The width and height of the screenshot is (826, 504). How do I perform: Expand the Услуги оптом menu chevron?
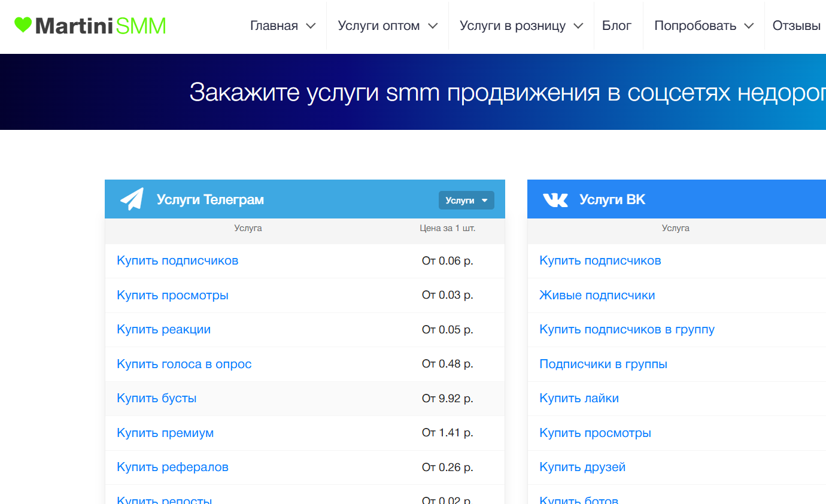point(433,26)
